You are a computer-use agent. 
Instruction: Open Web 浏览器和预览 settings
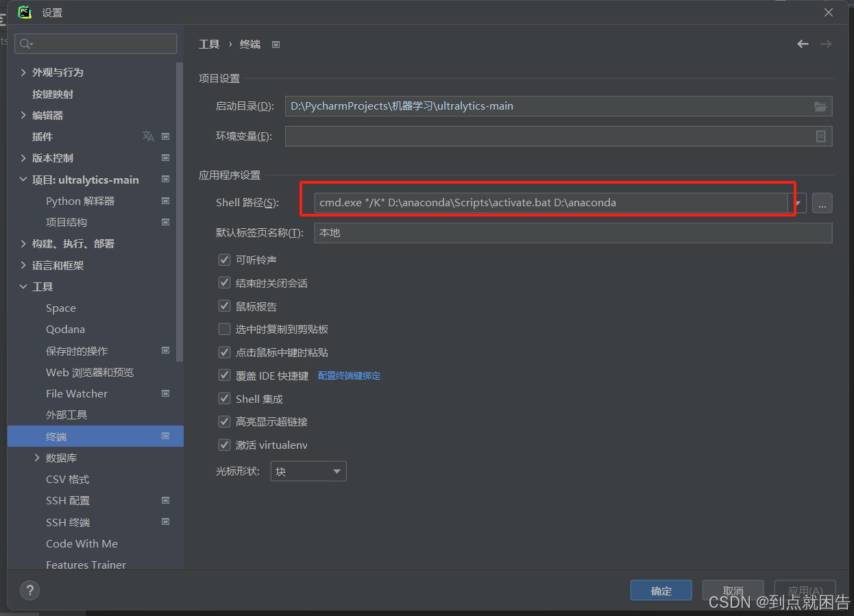pos(90,372)
